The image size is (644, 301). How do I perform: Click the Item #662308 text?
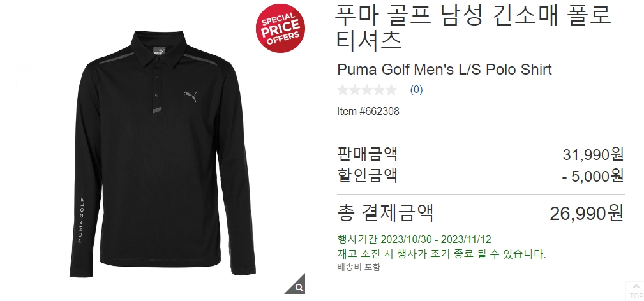click(368, 112)
